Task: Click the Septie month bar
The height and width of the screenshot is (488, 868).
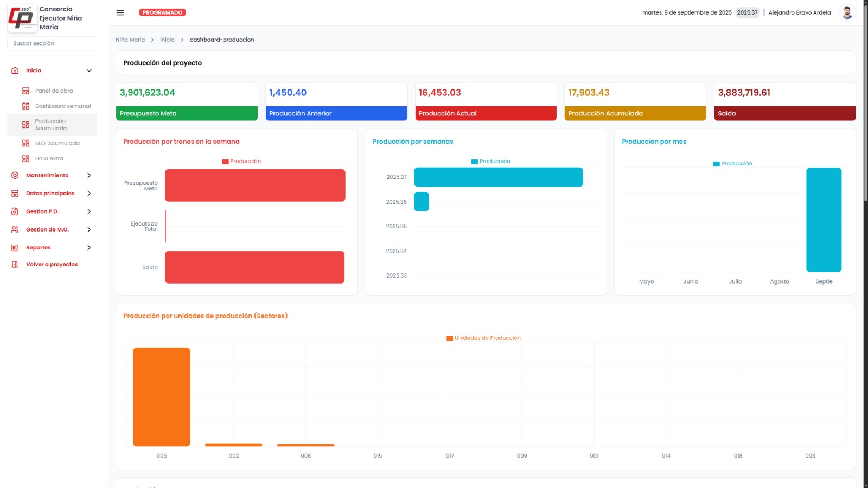Action: tap(824, 220)
